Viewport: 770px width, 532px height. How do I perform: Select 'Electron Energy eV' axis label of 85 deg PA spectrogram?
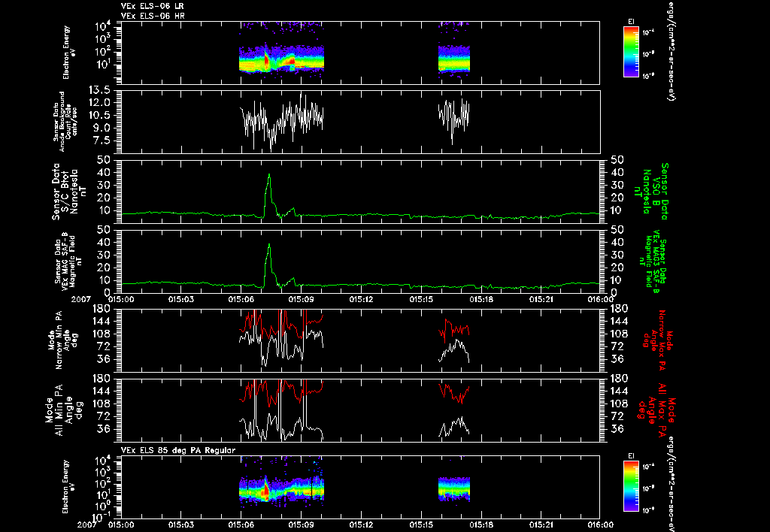pos(69,487)
